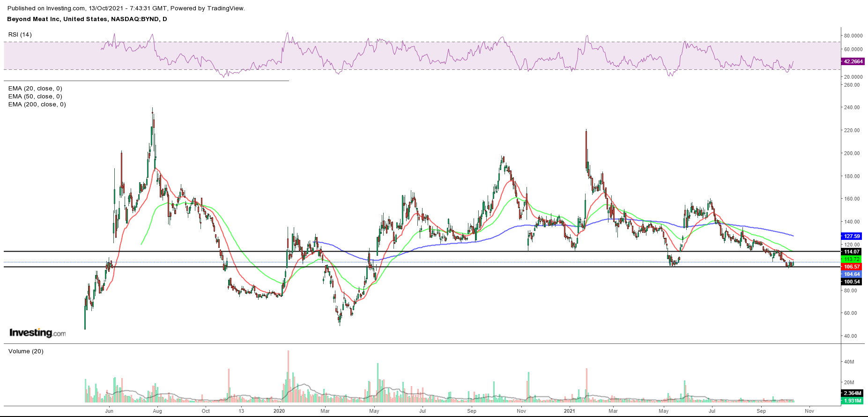Viewport: 868px width, 417px height.
Task: Select the EMA (20, close, 0) legend
Action: click(35, 89)
